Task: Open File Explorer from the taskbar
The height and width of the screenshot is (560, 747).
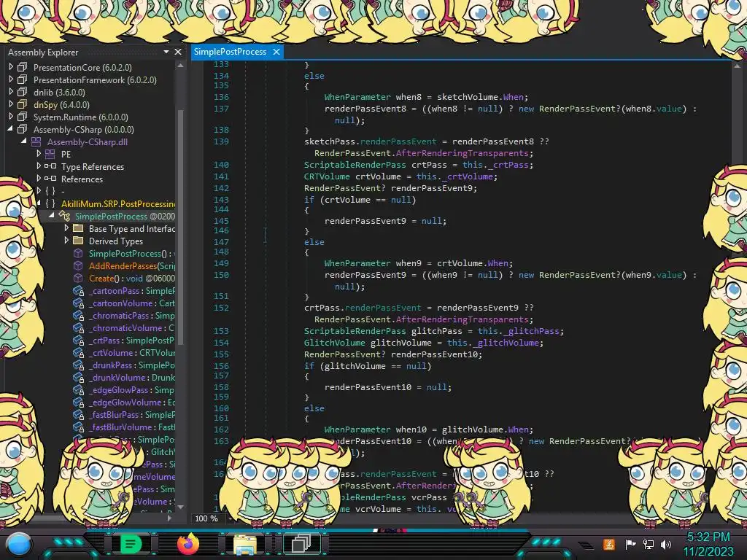Action: pyautogui.click(x=244, y=544)
